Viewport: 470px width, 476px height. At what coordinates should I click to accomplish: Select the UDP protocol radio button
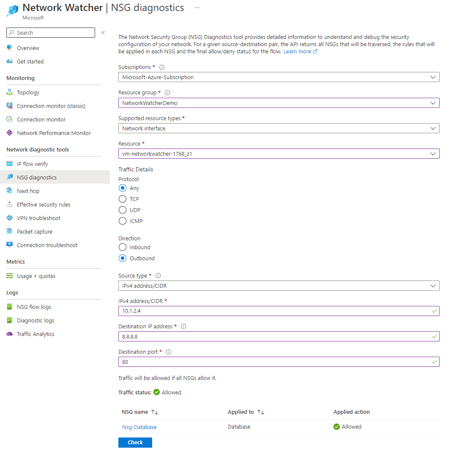(x=123, y=210)
